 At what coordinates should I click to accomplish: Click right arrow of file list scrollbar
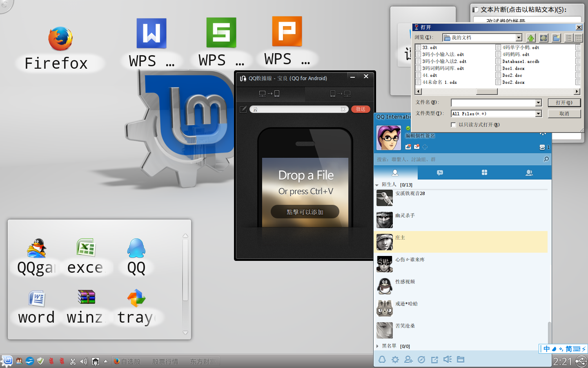(x=577, y=92)
